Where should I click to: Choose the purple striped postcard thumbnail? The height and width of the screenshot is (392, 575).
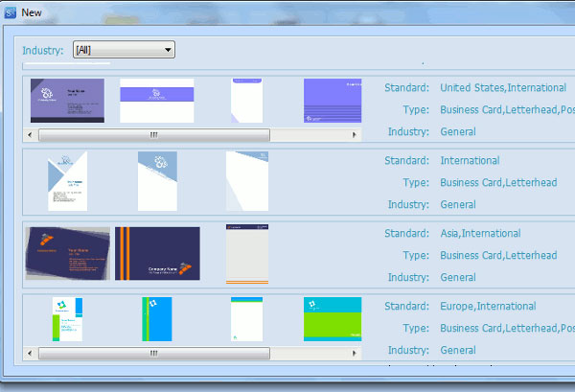(333, 101)
